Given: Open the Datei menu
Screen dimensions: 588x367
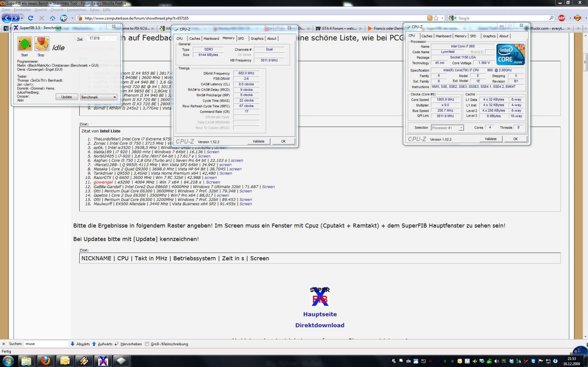Looking at the screenshot, I should click(x=6, y=10).
